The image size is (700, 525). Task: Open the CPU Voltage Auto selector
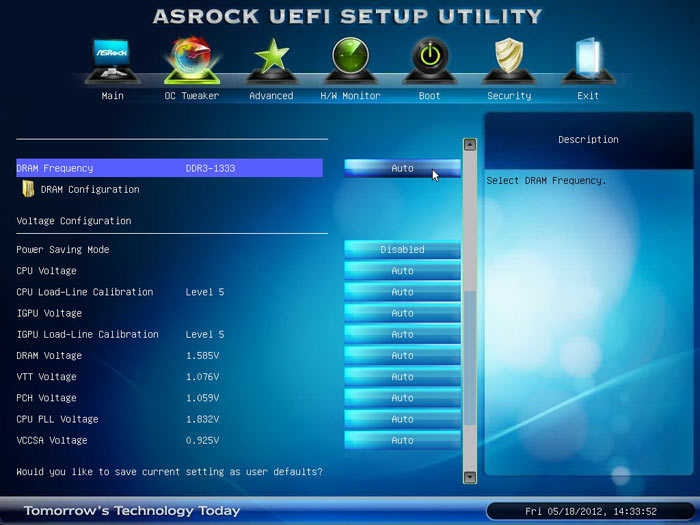point(402,271)
